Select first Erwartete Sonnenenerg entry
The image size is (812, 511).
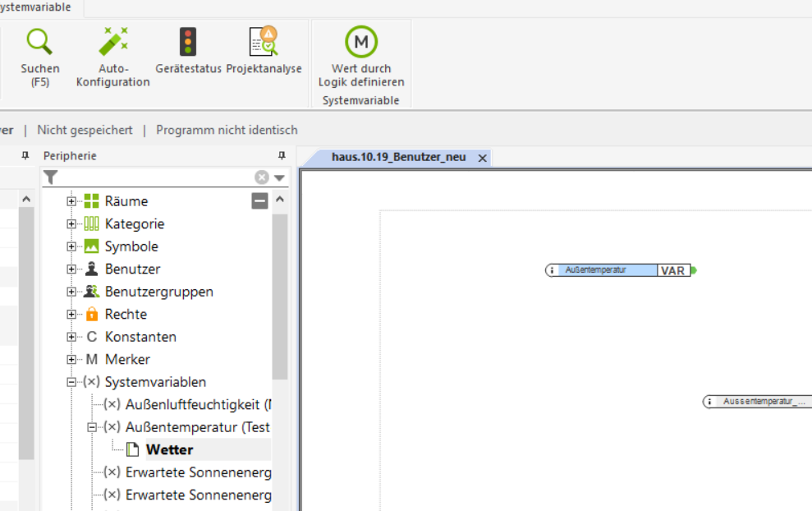(199, 472)
